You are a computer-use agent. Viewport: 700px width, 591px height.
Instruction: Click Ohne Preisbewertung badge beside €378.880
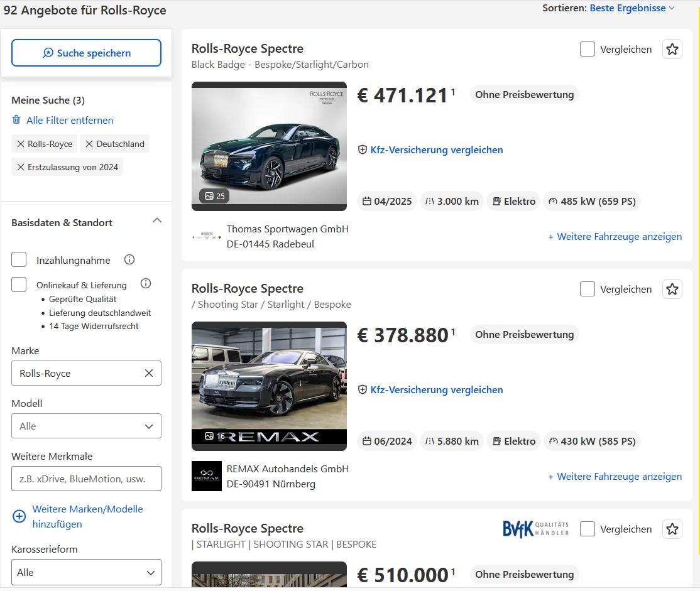524,334
